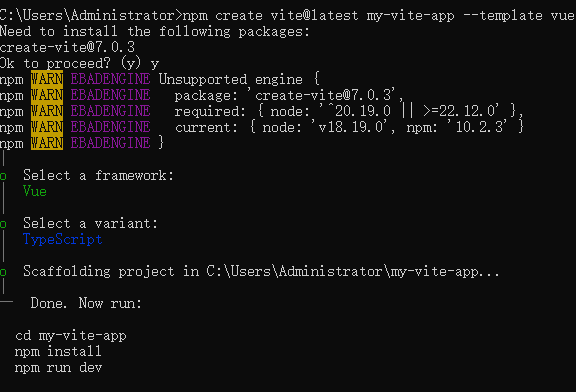This screenshot has width=576, height=392.
Task: Click the npm create vite@latest command
Action: [x=378, y=15]
